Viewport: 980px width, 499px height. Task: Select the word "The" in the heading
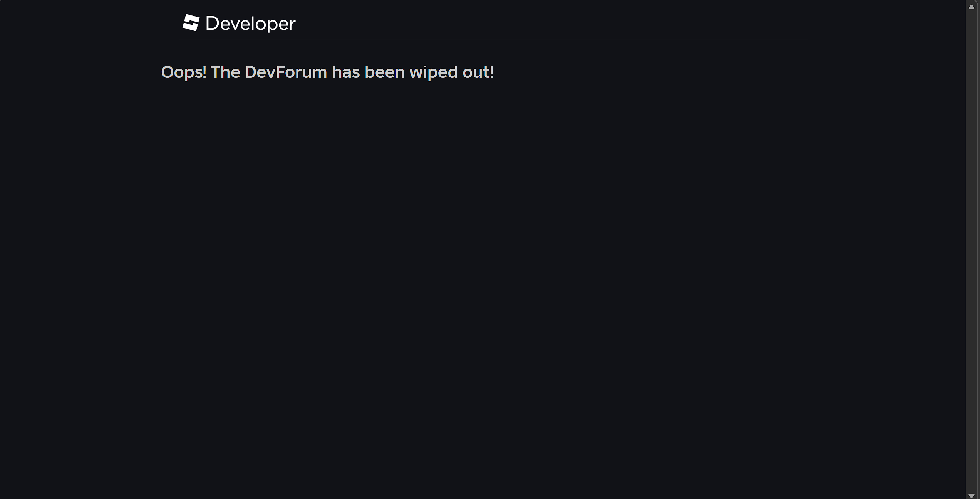coord(225,72)
